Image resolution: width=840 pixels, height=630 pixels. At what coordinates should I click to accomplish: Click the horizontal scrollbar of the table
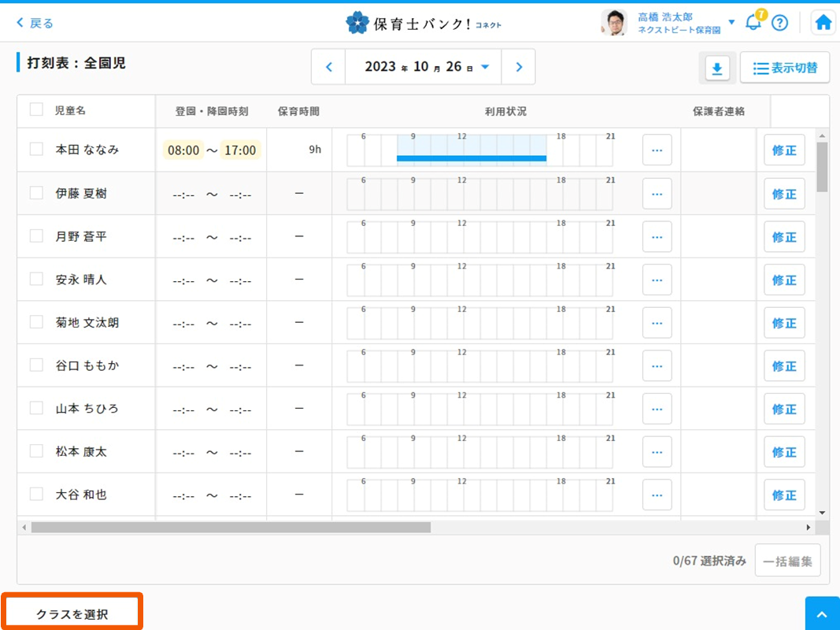(231, 527)
